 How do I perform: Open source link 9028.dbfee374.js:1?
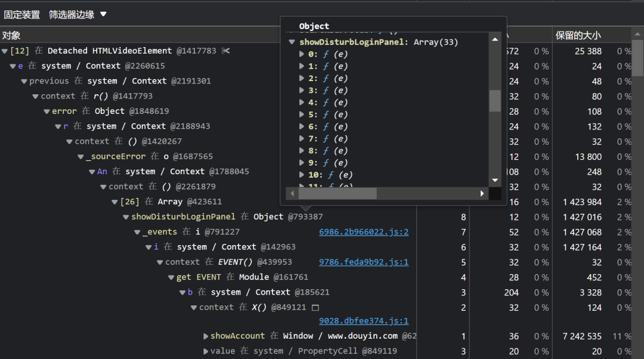tap(364, 321)
